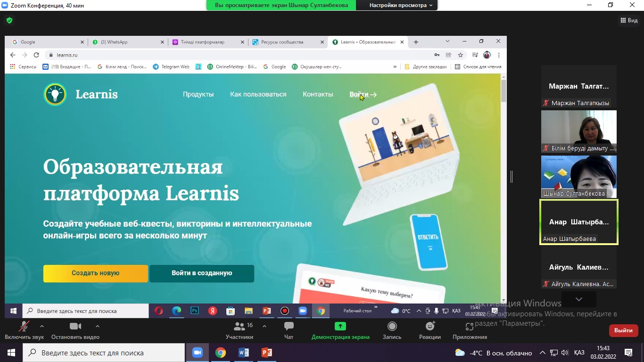
Task: Open Yandex icon in shared taskbar
Action: click(213, 311)
